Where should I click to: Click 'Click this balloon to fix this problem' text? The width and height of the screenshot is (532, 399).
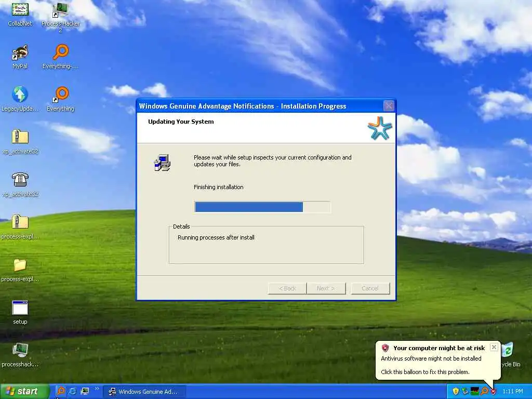[x=425, y=372]
